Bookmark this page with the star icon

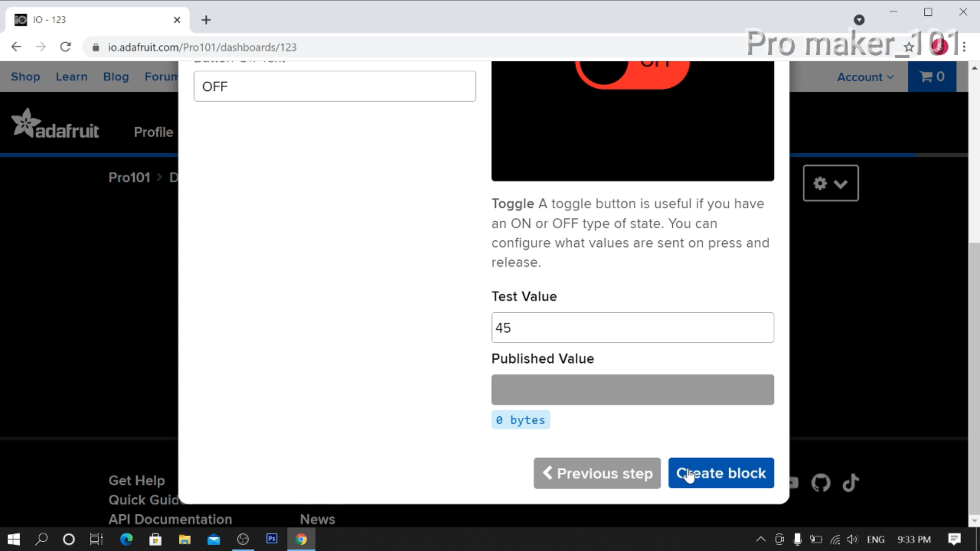tap(909, 47)
